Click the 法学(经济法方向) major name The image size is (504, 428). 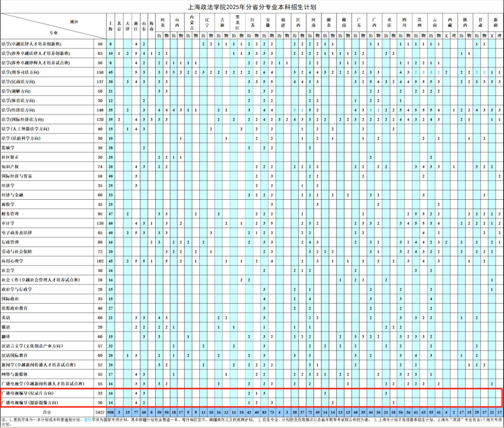pyautogui.click(x=18, y=110)
